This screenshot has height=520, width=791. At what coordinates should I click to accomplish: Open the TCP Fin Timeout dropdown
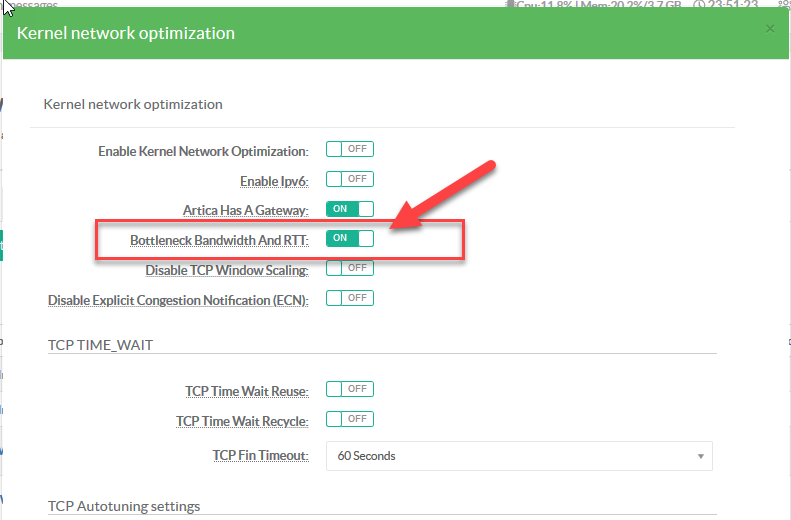click(x=518, y=456)
